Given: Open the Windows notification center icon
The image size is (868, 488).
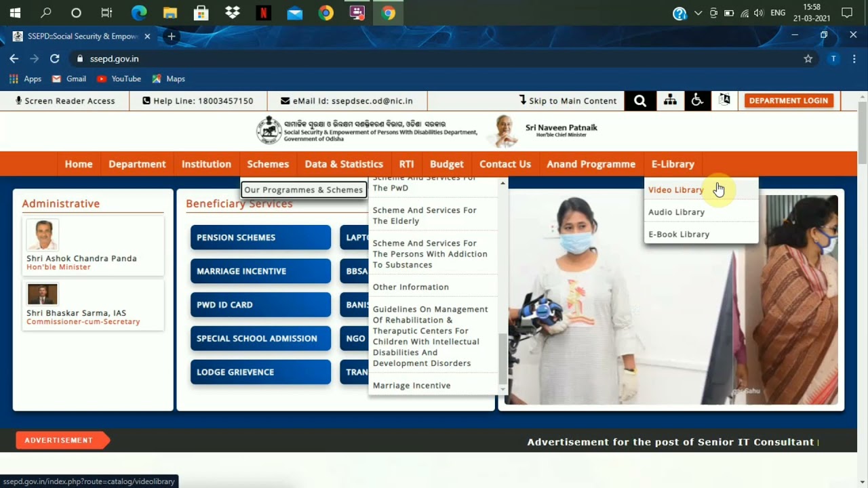Looking at the screenshot, I should (x=847, y=13).
